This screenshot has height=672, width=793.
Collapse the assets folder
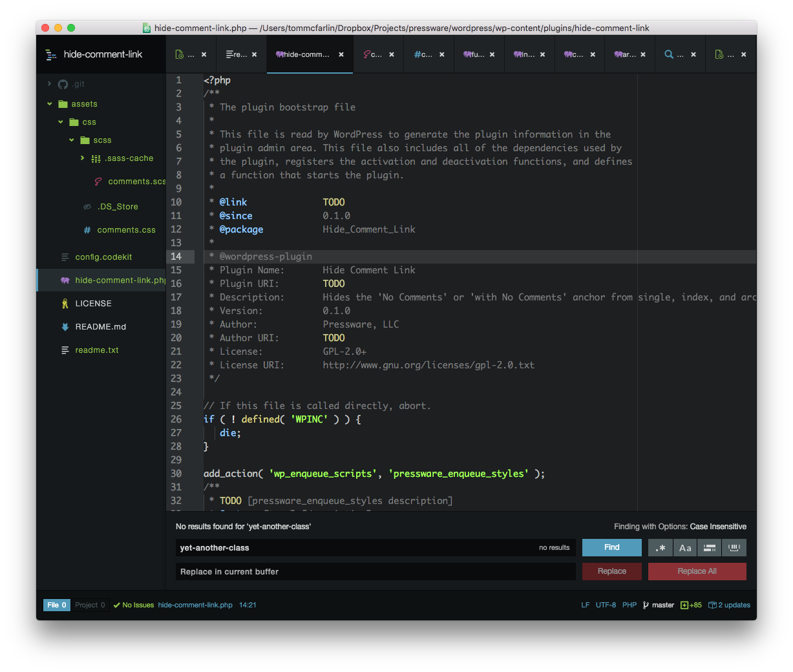[50, 104]
